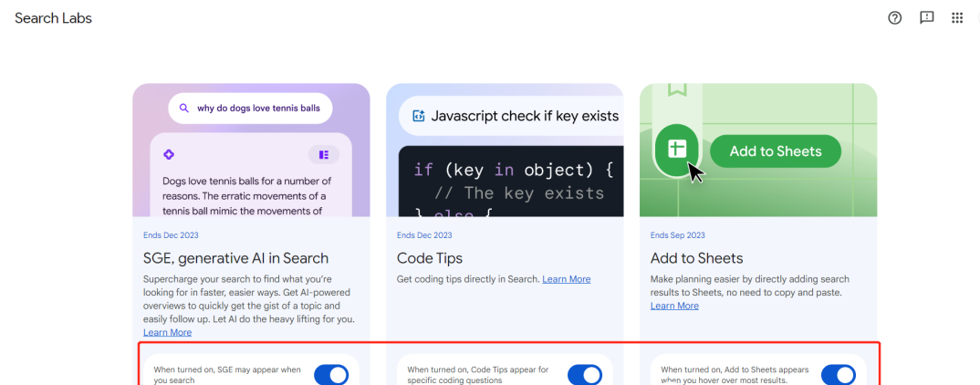
Task: Click the code icon beside Javascript query
Action: pos(419,116)
